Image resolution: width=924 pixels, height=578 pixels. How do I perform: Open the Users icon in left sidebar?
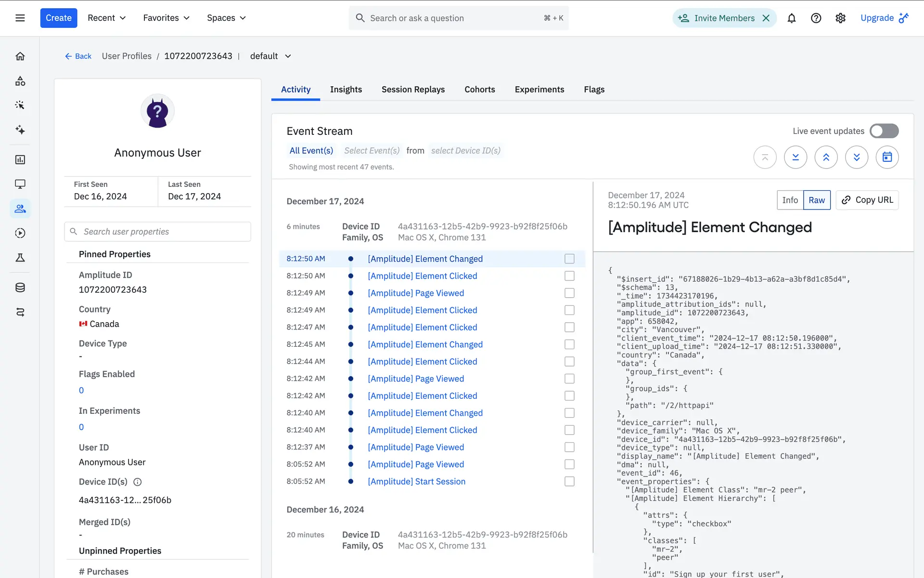click(x=20, y=209)
